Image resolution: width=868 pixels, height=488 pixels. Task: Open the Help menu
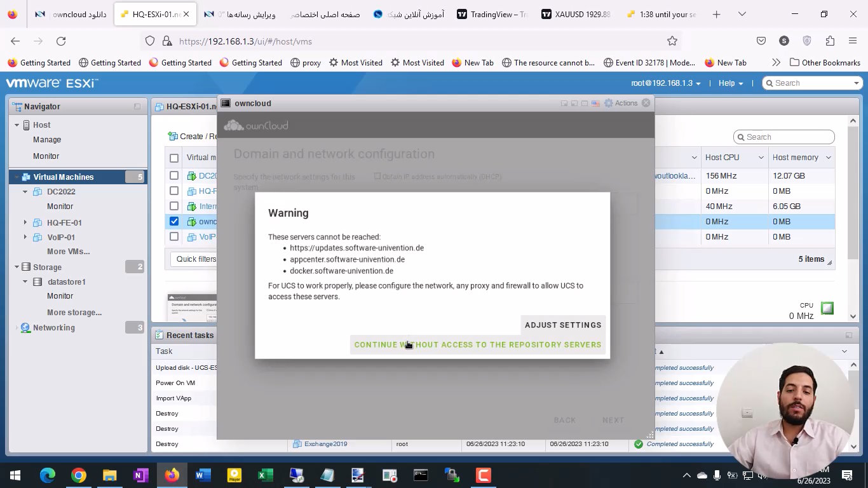[730, 83]
